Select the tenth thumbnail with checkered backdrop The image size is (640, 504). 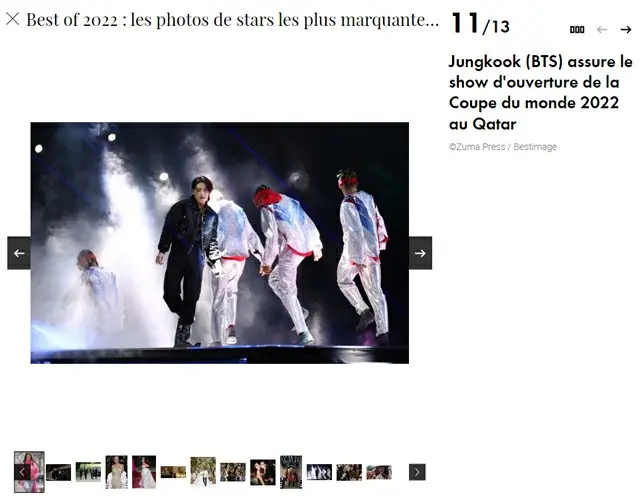pyautogui.click(x=291, y=472)
